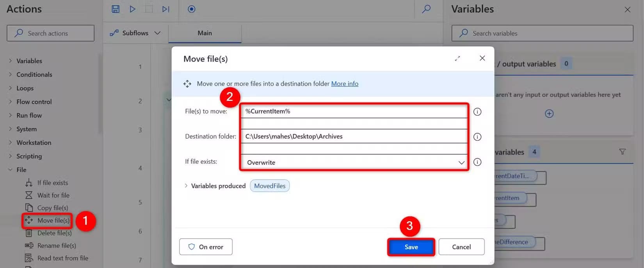
Task: Click the Stop flow square icon
Action: pyautogui.click(x=149, y=9)
